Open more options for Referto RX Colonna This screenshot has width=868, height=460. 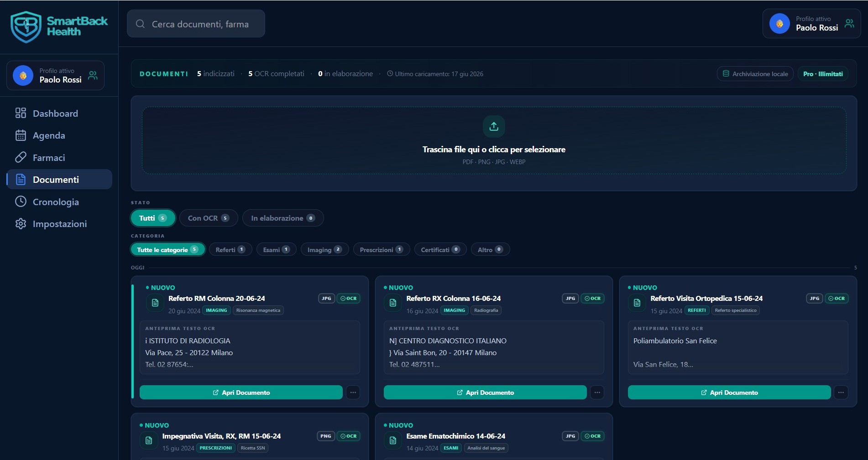[597, 393]
